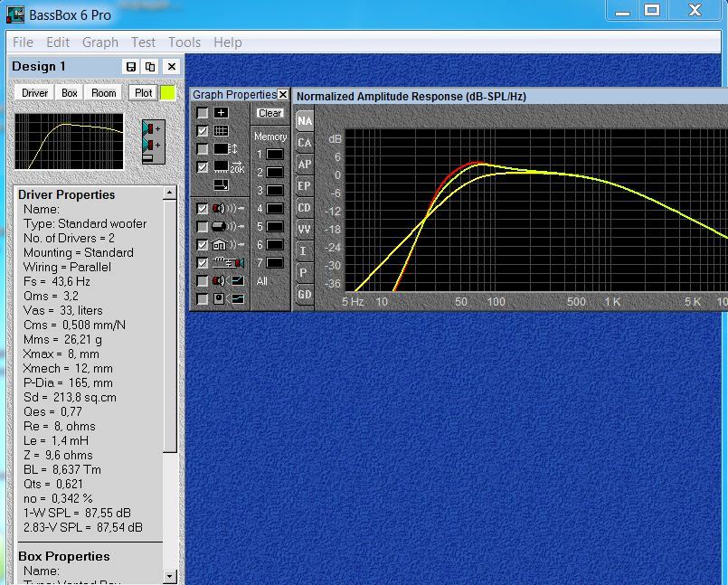This screenshot has height=585, width=728.
Task: Select Memory slot 4 swatch
Action: pos(275,209)
